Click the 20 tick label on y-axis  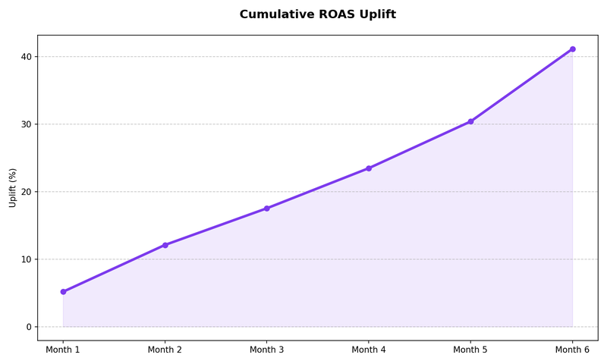27,192
